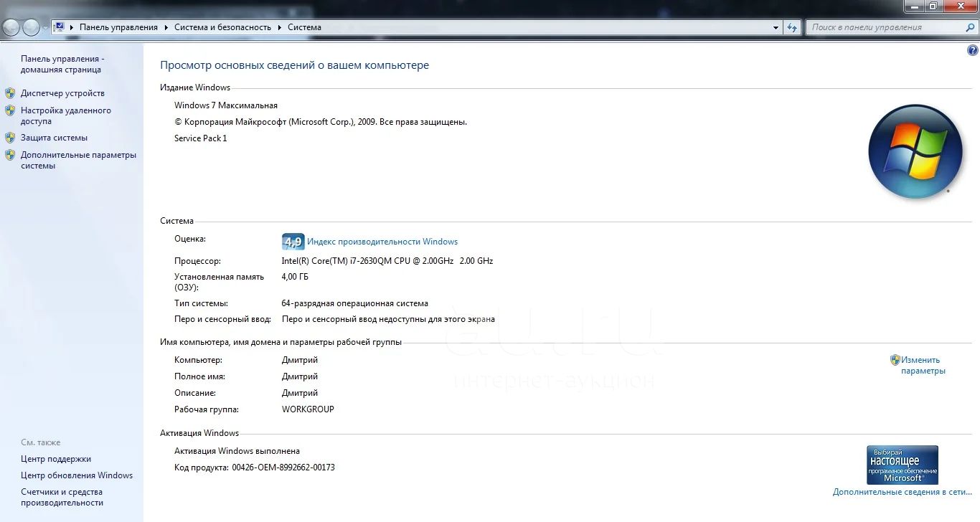Click '64-разрядная операционная система' text

(355, 303)
